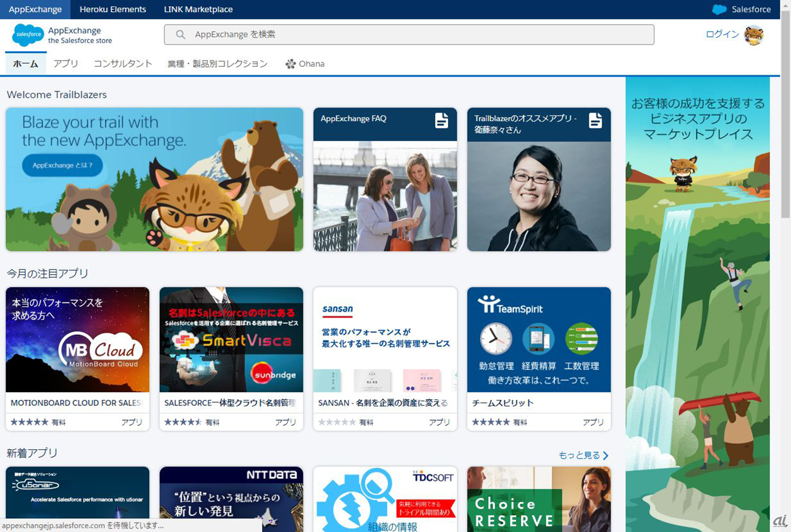Click the document icon on Trailblazer card
Screen dimensions: 791x532
tap(595, 120)
